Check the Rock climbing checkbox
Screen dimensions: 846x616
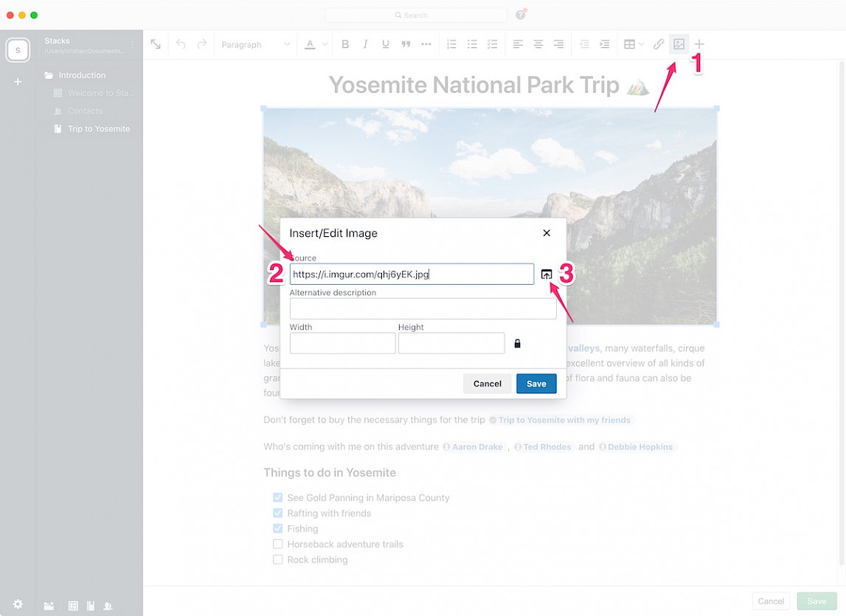(278, 560)
